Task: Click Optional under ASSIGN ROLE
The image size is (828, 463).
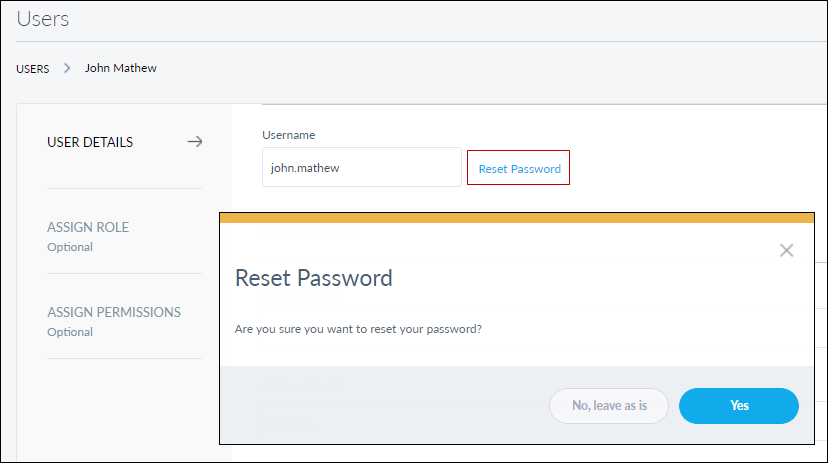Action: 70,247
